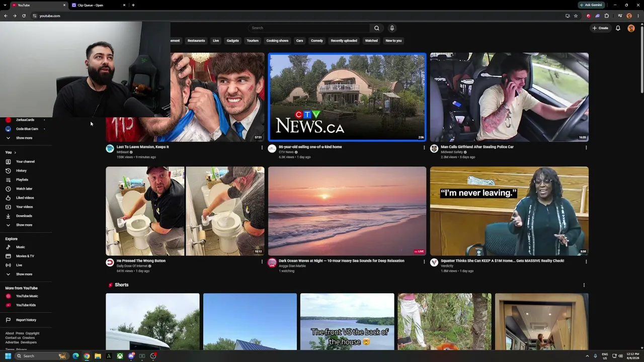Open the YouTube account avatar menu
The height and width of the screenshot is (362, 644).
[631, 28]
